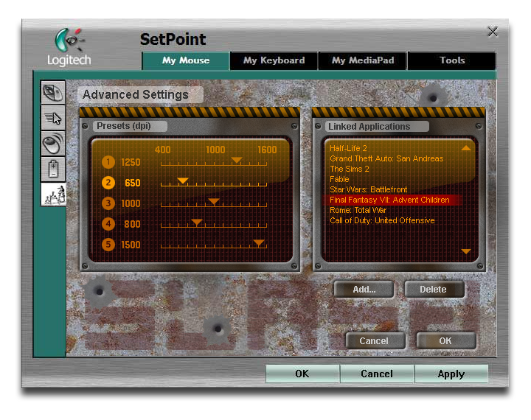Click the Logitech logo

tap(68, 47)
